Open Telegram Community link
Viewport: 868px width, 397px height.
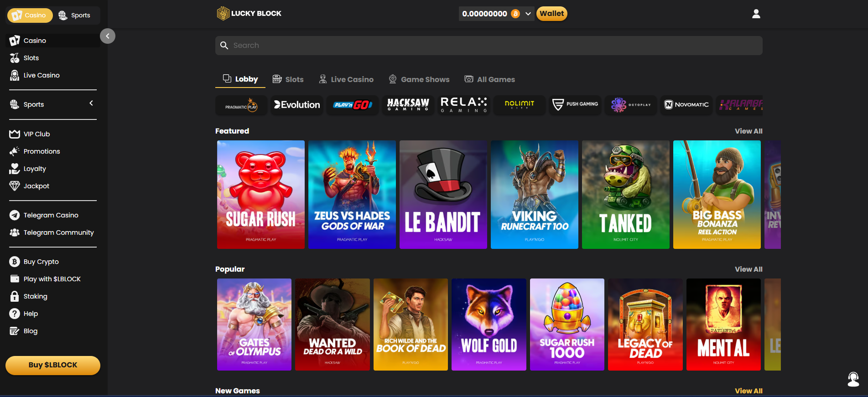coord(53,232)
